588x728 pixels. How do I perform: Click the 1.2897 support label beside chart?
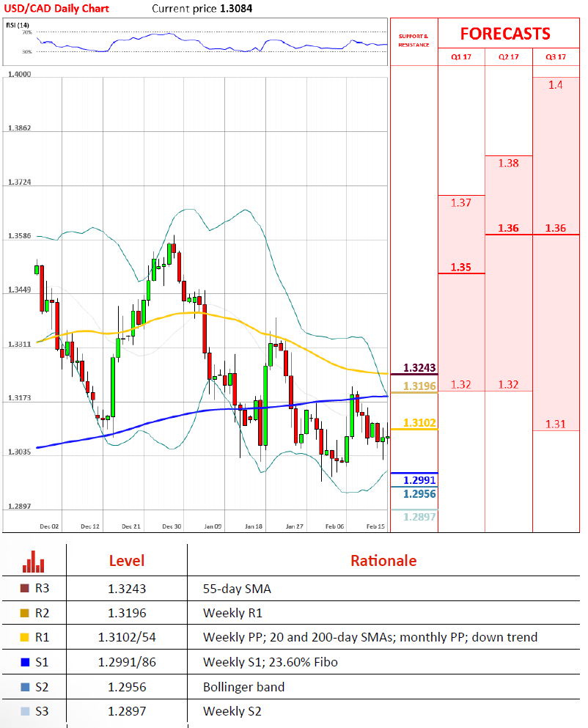coord(419,517)
